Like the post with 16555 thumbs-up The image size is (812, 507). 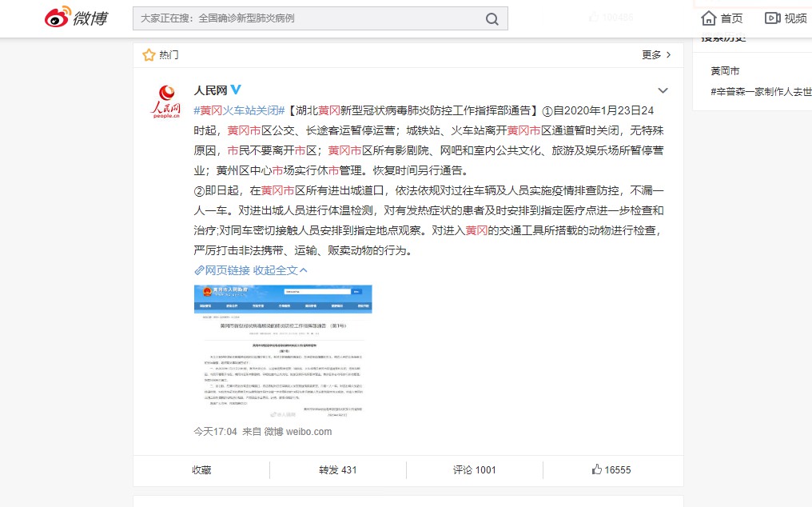[611, 470]
